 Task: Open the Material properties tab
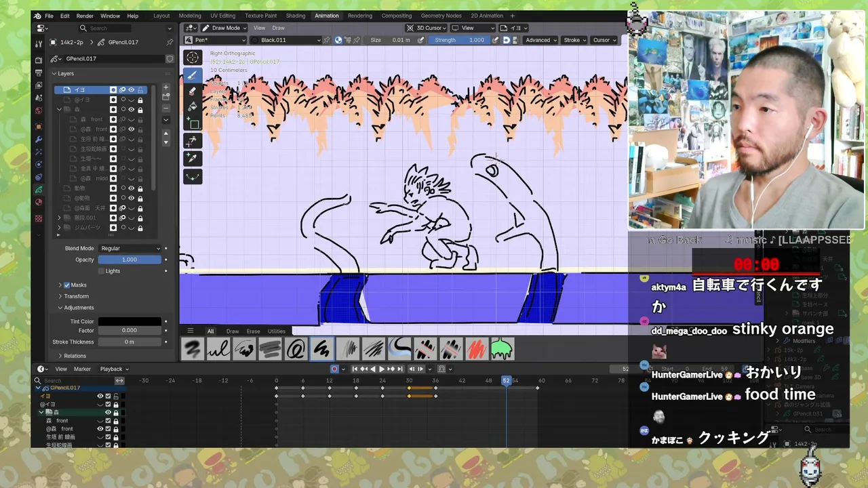click(39, 202)
